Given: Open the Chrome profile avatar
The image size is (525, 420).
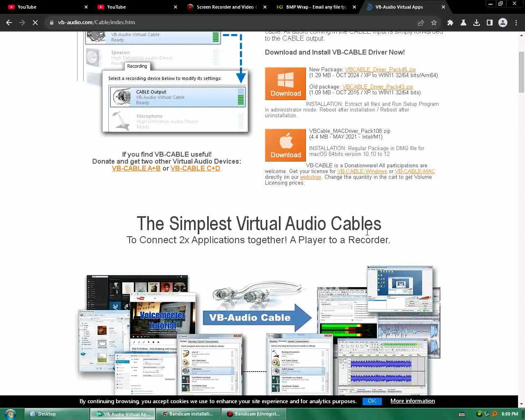Looking at the screenshot, I should click(x=503, y=23).
